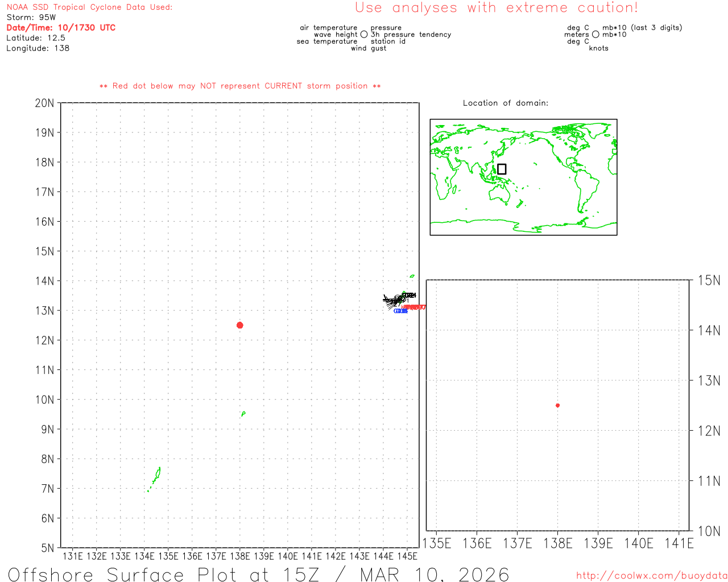728x582 pixels.
Task: Click the "135E" label on the inset plot
Action: coord(437,543)
